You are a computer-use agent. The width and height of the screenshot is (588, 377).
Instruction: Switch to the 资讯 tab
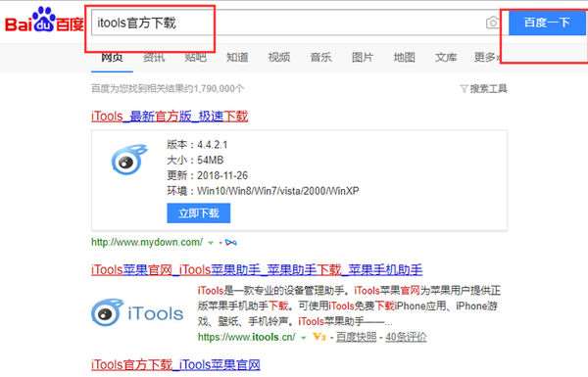[154, 58]
